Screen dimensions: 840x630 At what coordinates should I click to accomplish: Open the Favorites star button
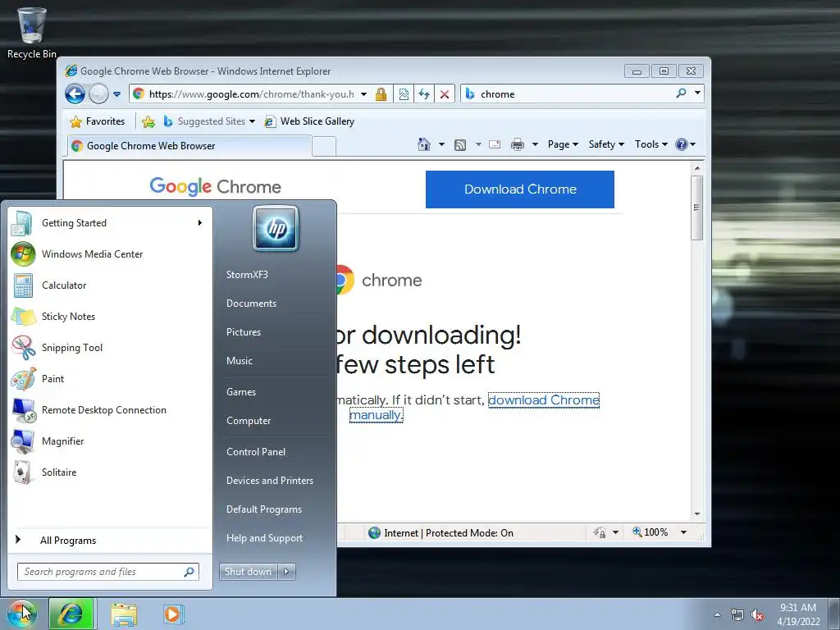pos(98,121)
